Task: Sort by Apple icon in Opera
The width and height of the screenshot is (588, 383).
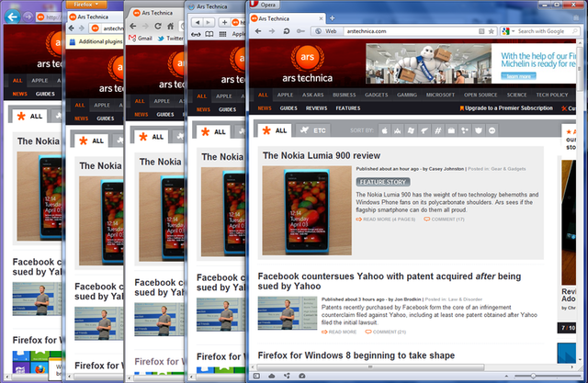Action: click(384, 130)
